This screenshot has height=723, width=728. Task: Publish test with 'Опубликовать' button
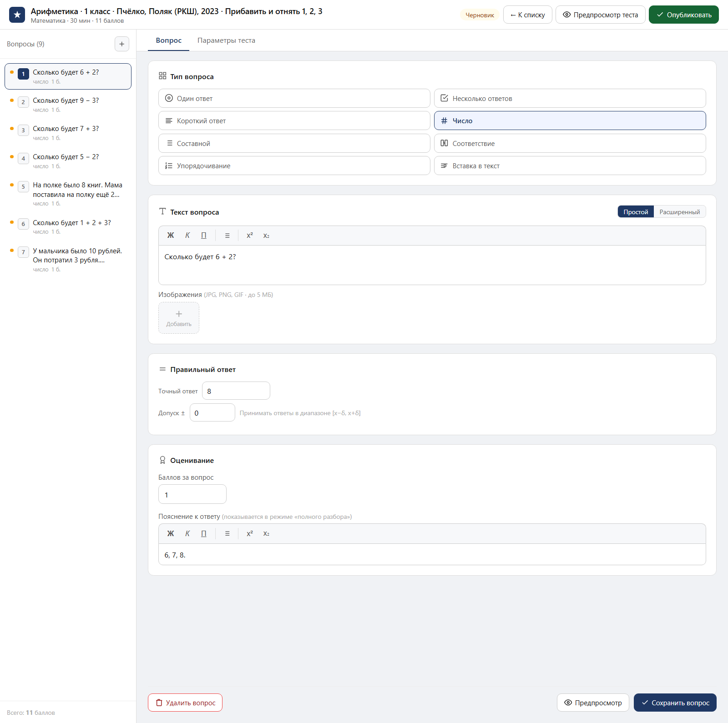(x=684, y=15)
